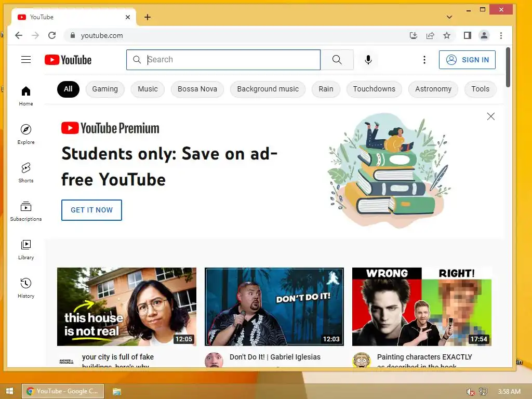
Task: Open 'Painting characters EXACTLY' video title
Action: pyautogui.click(x=424, y=360)
